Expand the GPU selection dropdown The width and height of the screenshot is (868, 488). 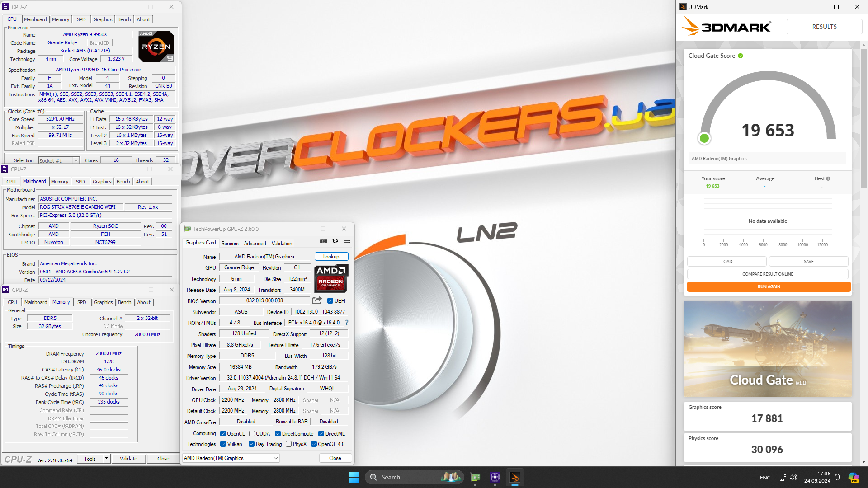pos(275,458)
